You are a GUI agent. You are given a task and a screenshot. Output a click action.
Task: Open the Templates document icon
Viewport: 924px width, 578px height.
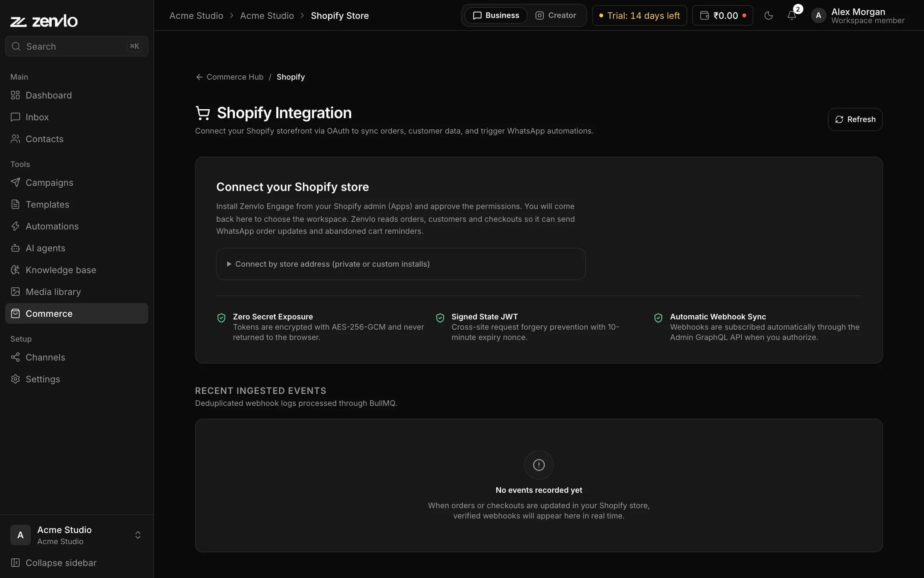(x=15, y=204)
